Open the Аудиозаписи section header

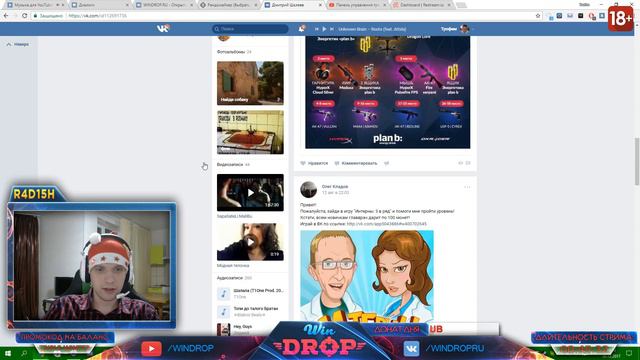[x=234, y=278]
